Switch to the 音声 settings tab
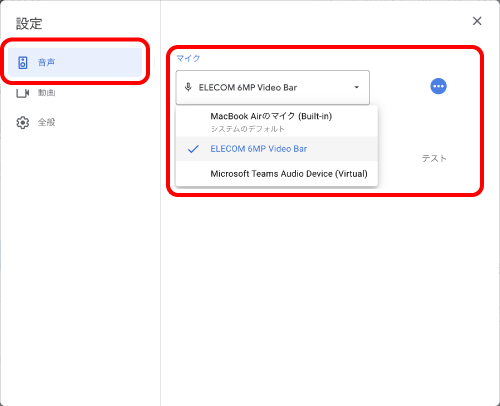Image resolution: width=500 pixels, height=406 pixels. pyautogui.click(x=75, y=62)
